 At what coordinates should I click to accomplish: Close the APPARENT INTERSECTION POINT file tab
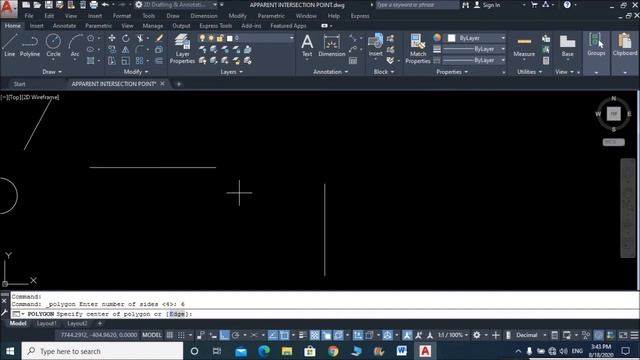[162, 84]
